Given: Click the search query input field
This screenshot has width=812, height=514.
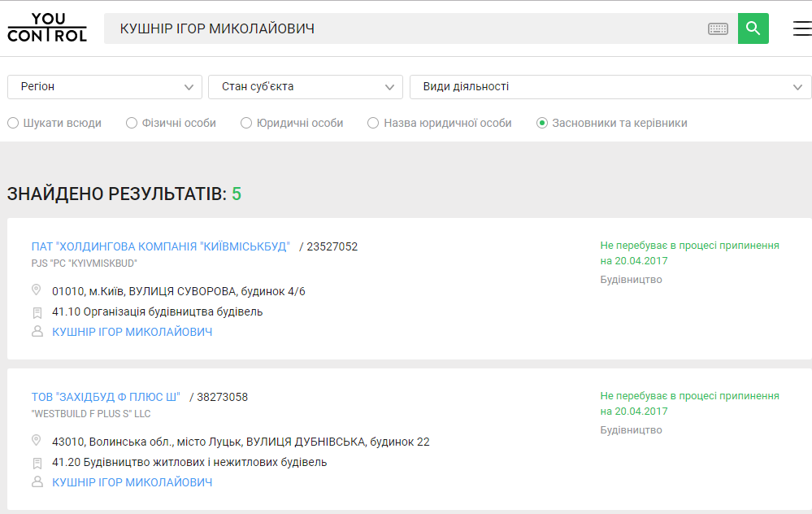Looking at the screenshot, I should [406, 29].
